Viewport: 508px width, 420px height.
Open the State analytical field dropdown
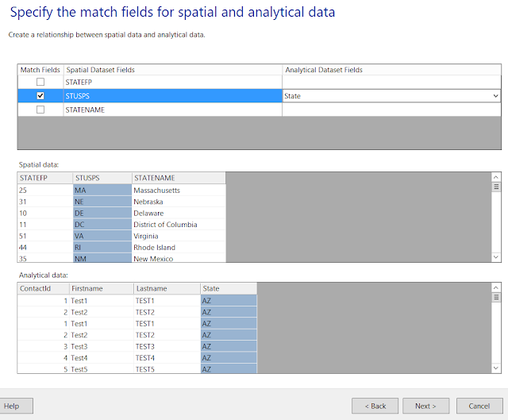pos(495,96)
